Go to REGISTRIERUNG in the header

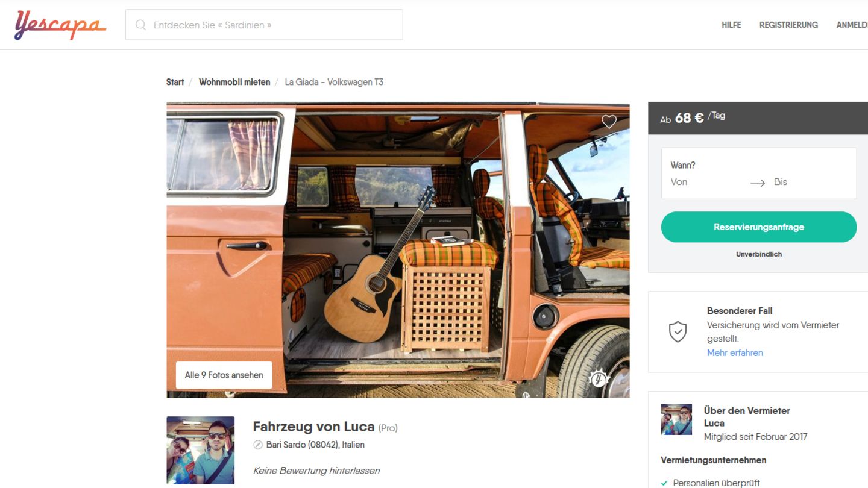pyautogui.click(x=788, y=25)
